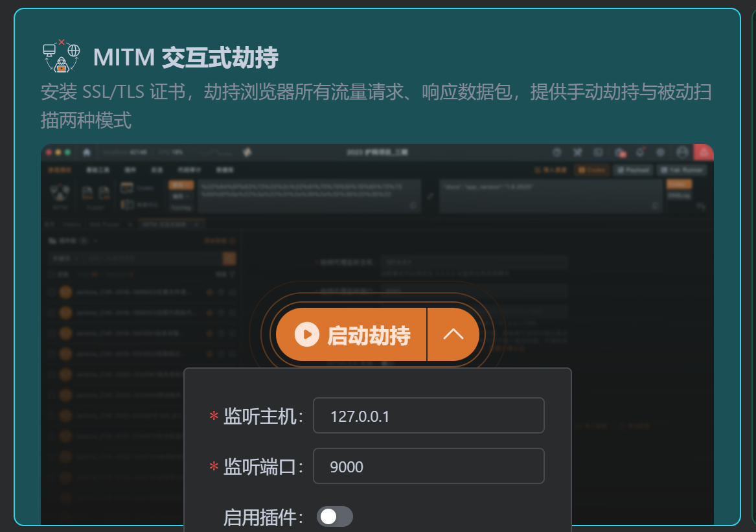The width and height of the screenshot is (756, 532).
Task: Click the play icon inside 启动劫持 button
Action: coord(306,334)
